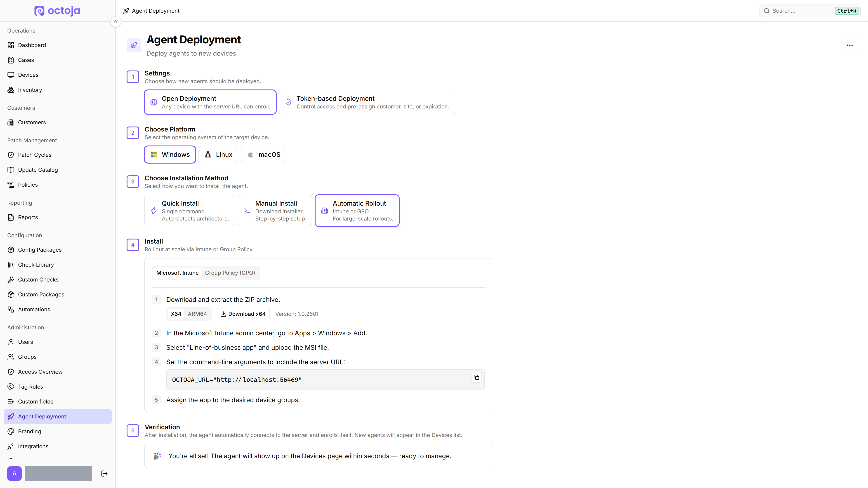Click the Ctrl+K shortcut badge
The image size is (868, 488).
coord(847,11)
